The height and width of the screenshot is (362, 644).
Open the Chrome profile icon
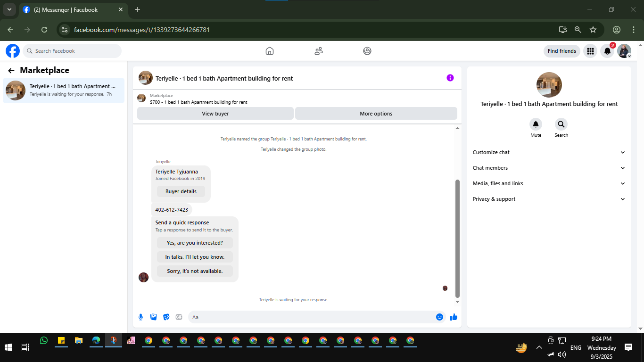[x=617, y=30]
